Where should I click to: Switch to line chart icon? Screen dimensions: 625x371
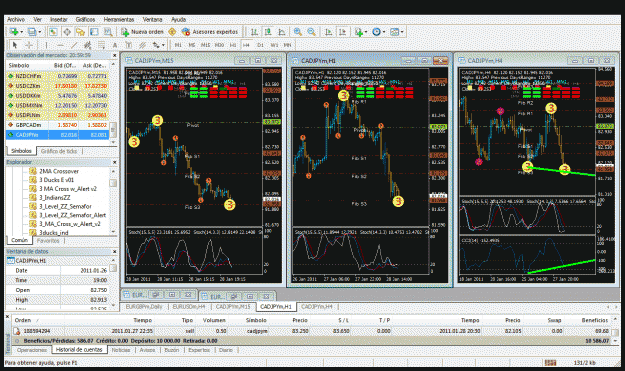click(x=282, y=32)
